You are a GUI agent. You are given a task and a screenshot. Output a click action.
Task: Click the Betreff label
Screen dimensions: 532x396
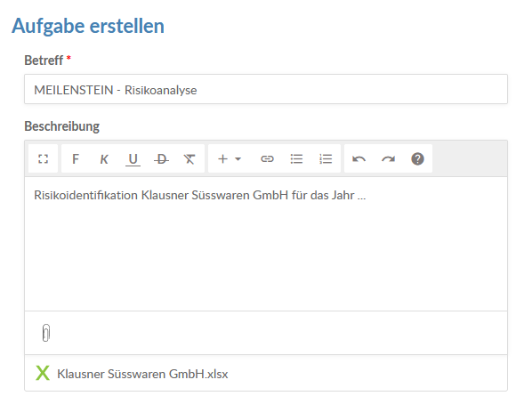coord(44,61)
